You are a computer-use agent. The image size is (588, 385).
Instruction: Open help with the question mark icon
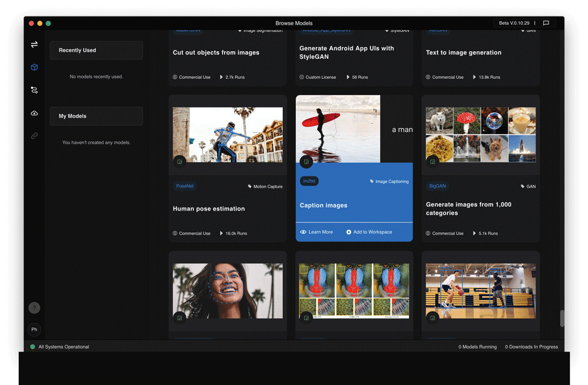34,307
